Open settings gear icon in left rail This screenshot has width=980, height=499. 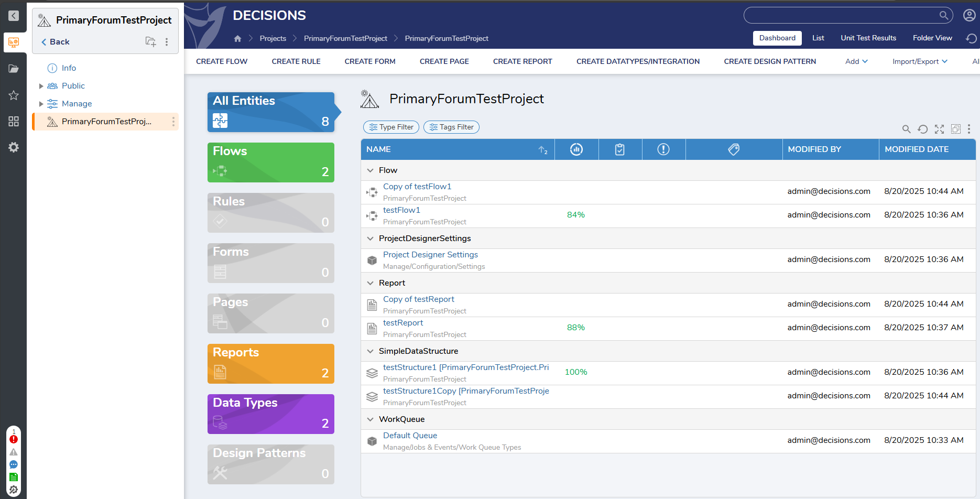click(x=14, y=147)
